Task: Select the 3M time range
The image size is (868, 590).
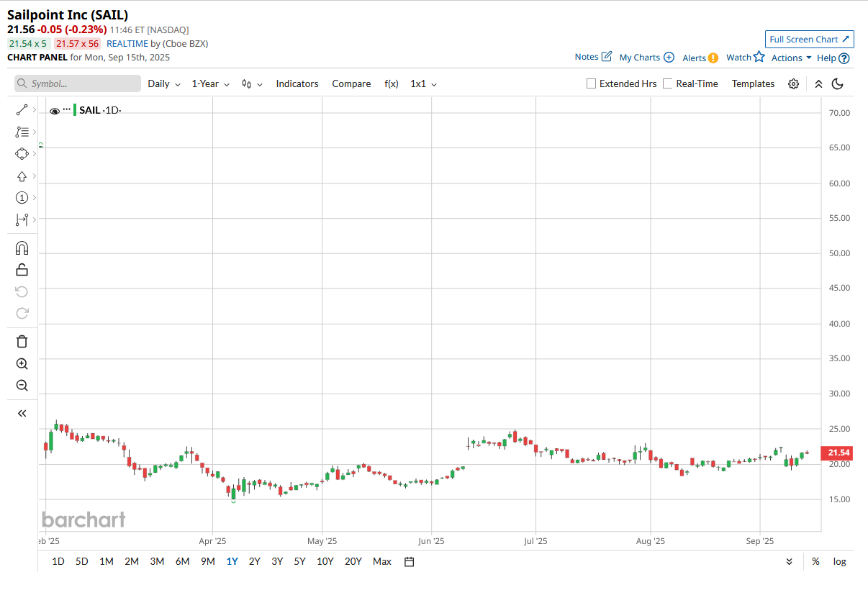Action: tap(157, 561)
